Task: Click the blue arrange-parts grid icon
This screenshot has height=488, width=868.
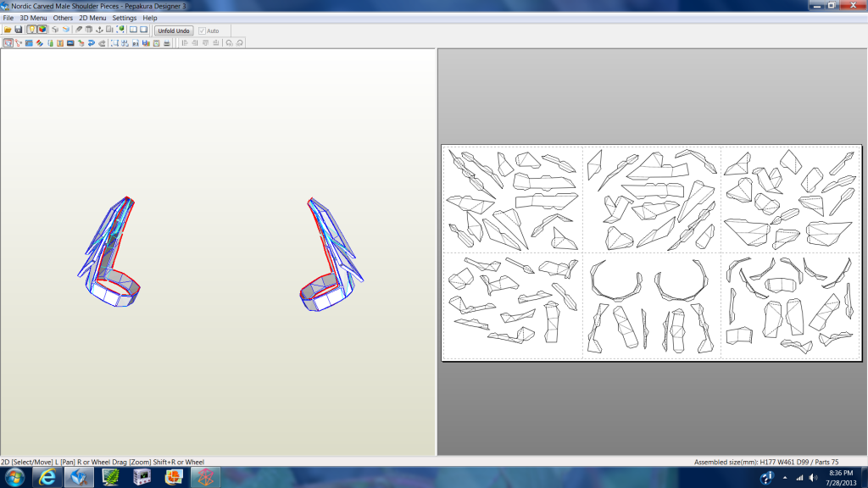Action: [125, 42]
